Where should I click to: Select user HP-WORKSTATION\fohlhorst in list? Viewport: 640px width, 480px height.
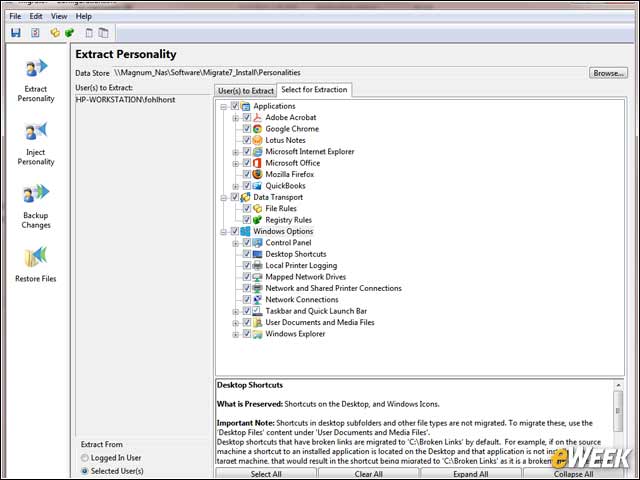point(125,100)
